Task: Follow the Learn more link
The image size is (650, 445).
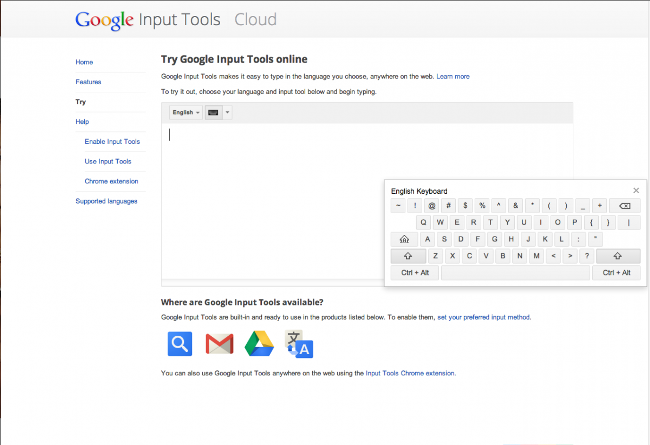Action: 453,77
